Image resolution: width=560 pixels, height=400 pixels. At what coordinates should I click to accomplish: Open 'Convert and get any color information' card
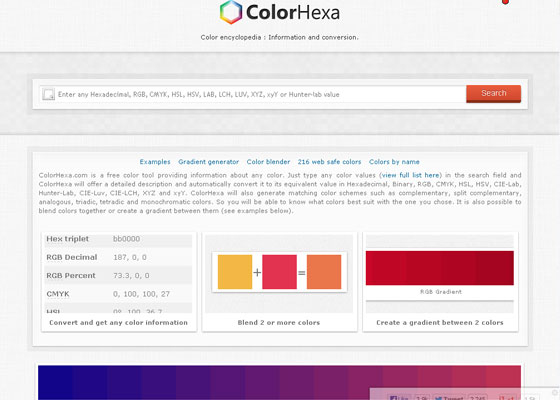coord(119,282)
